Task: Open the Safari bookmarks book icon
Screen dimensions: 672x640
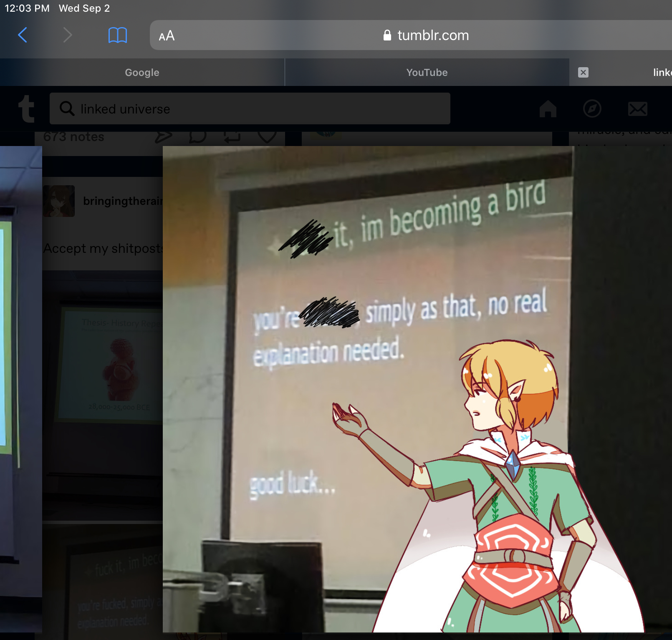Action: 117,35
